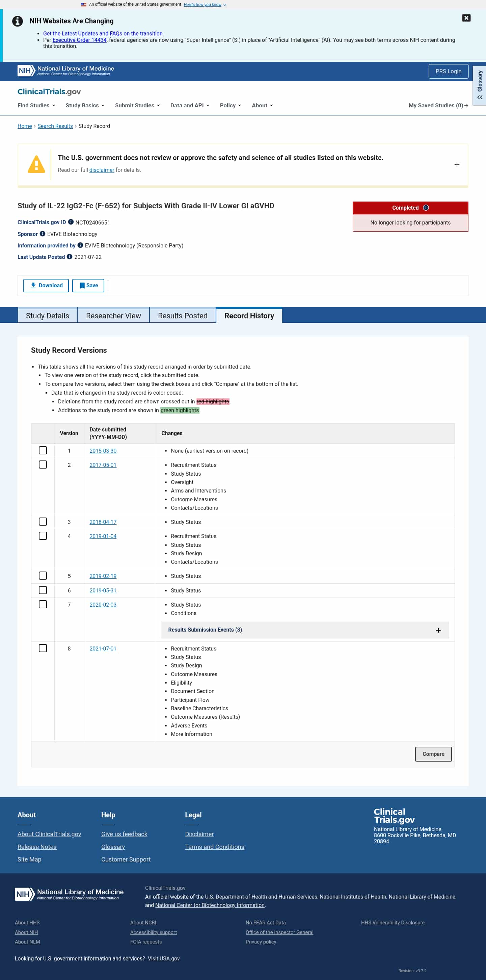Screen dimensions: 486x980
Task: Open the Policy menu
Action: coord(230,105)
